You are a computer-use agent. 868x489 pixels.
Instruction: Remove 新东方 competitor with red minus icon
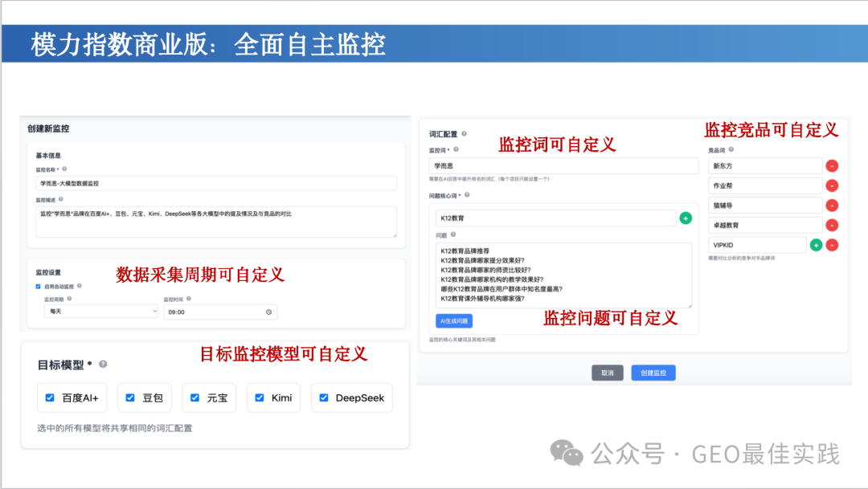[832, 166]
